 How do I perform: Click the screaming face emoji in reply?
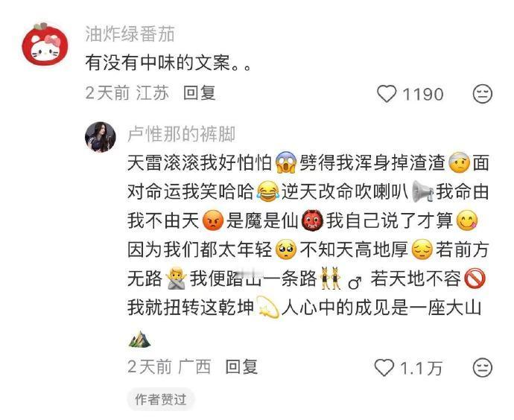[x=286, y=162]
